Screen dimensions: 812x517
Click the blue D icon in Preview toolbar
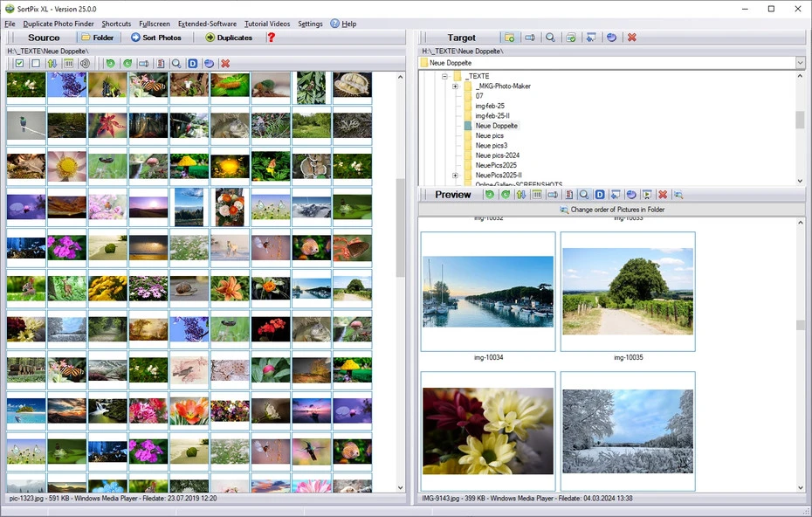click(600, 195)
